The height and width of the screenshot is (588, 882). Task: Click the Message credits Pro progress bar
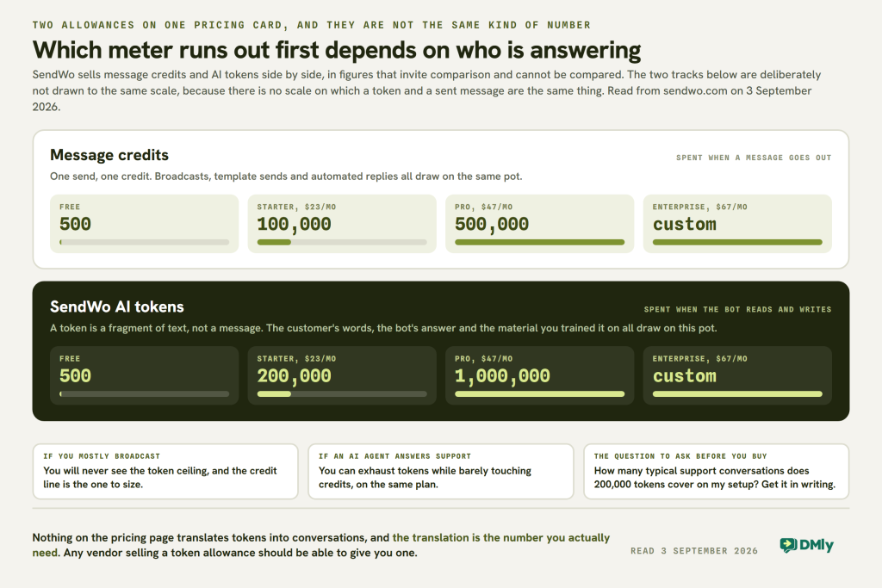[x=539, y=242]
